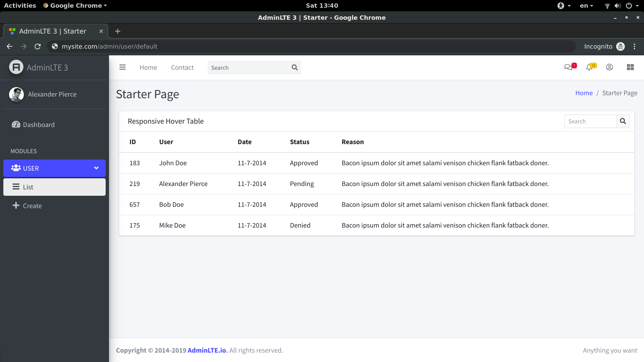
Task: Toggle sidebar with hamburger menu icon
Action: [x=122, y=67]
